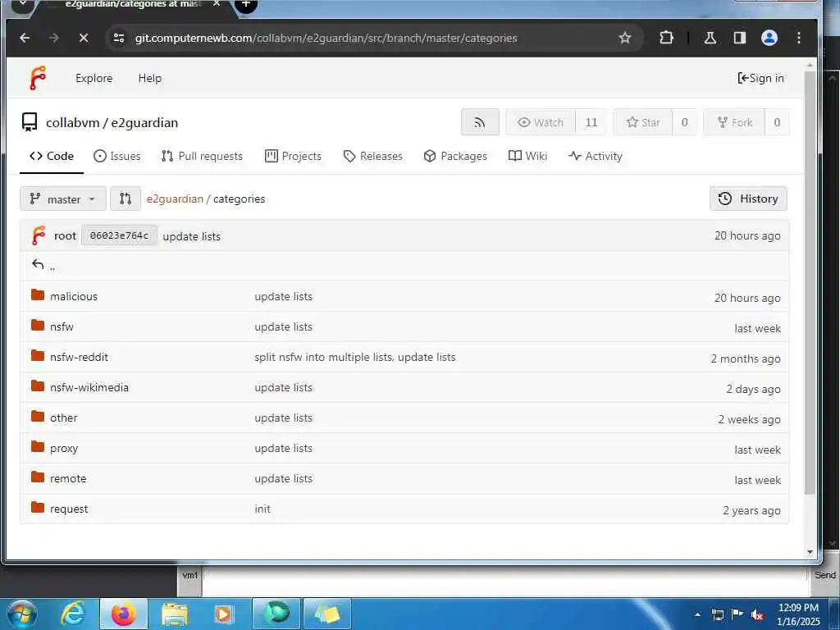Screen dimensions: 840x630
Task: Open the forks count next to Fork
Action: (777, 123)
